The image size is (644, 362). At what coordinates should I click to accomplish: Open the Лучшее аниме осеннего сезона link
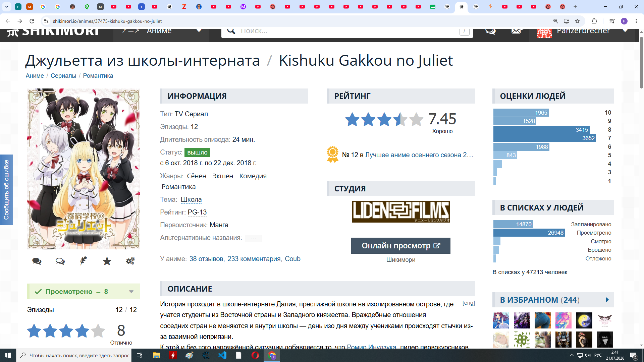point(419,155)
